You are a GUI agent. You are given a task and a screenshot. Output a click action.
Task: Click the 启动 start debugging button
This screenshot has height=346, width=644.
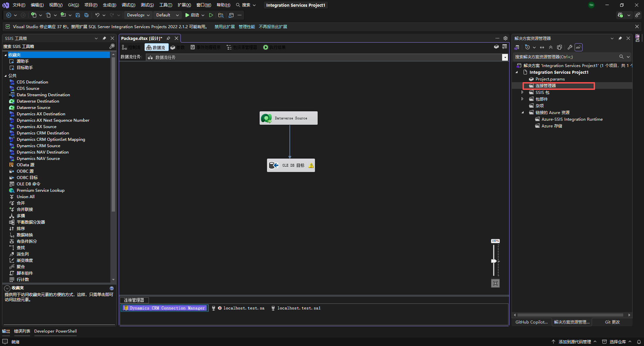(192, 15)
